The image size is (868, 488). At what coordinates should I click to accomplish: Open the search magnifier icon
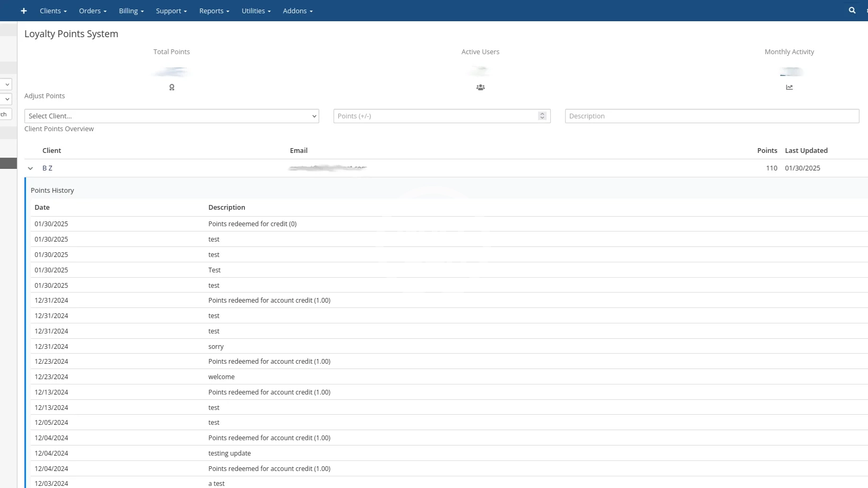(x=852, y=11)
